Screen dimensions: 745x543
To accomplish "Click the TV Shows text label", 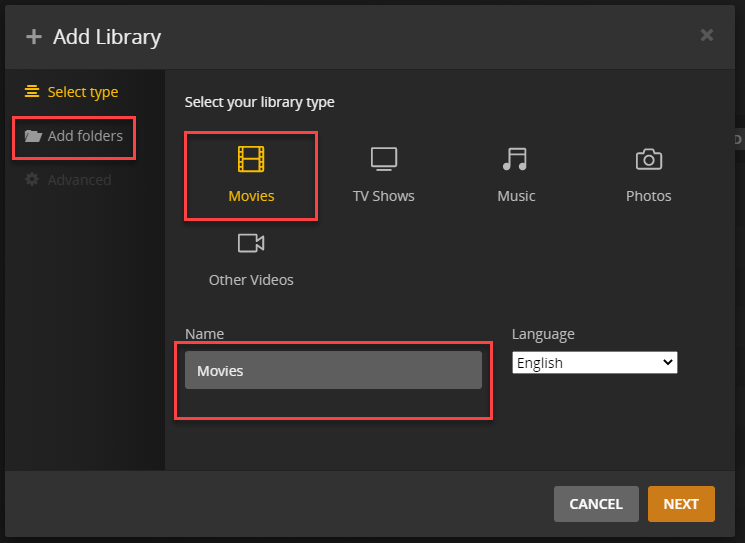I will pyautogui.click(x=384, y=196).
